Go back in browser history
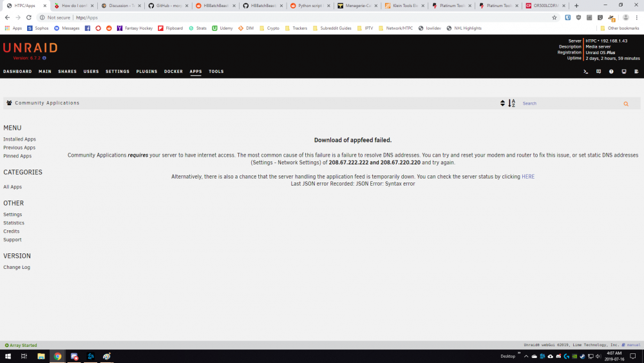The height and width of the screenshot is (363, 644). 7,17
